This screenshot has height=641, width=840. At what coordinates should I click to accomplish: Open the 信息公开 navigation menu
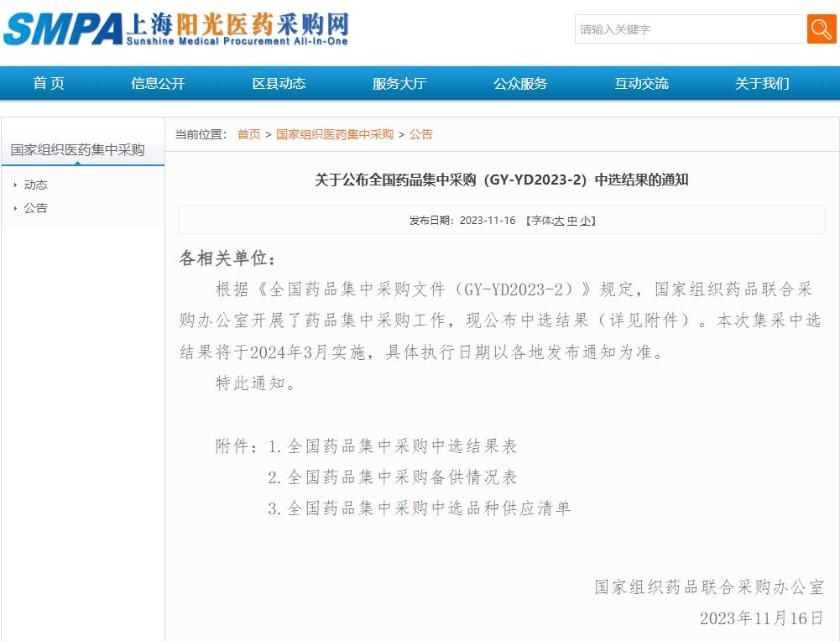(156, 83)
